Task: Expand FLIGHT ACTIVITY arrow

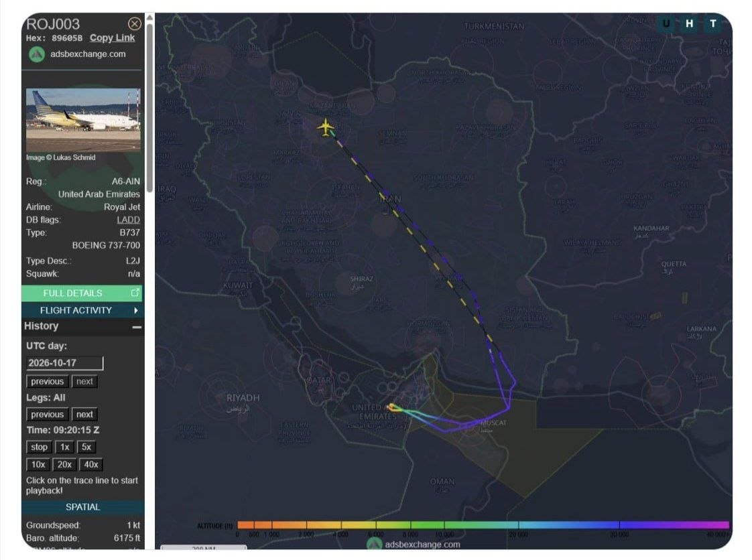Action: (136, 310)
